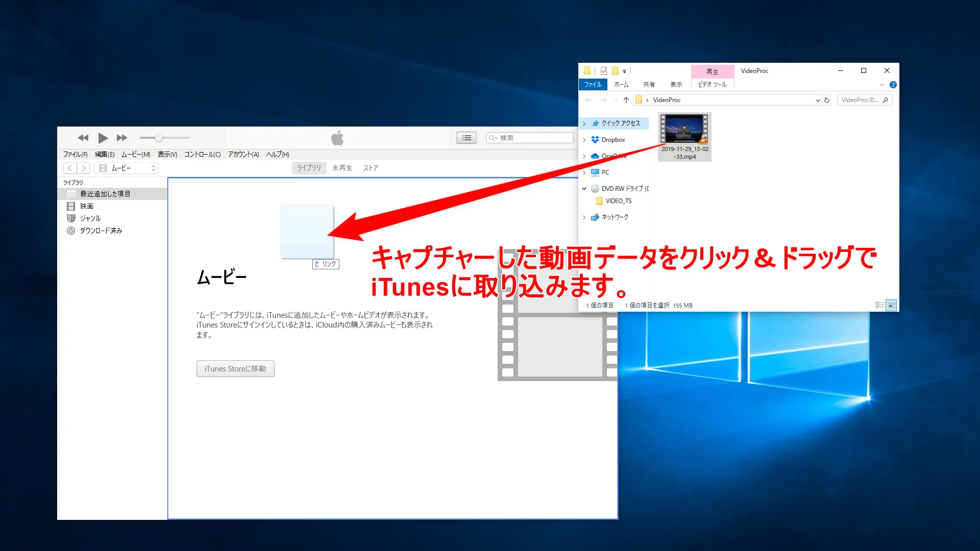Click the Explorer forward navigation arrow

[603, 100]
